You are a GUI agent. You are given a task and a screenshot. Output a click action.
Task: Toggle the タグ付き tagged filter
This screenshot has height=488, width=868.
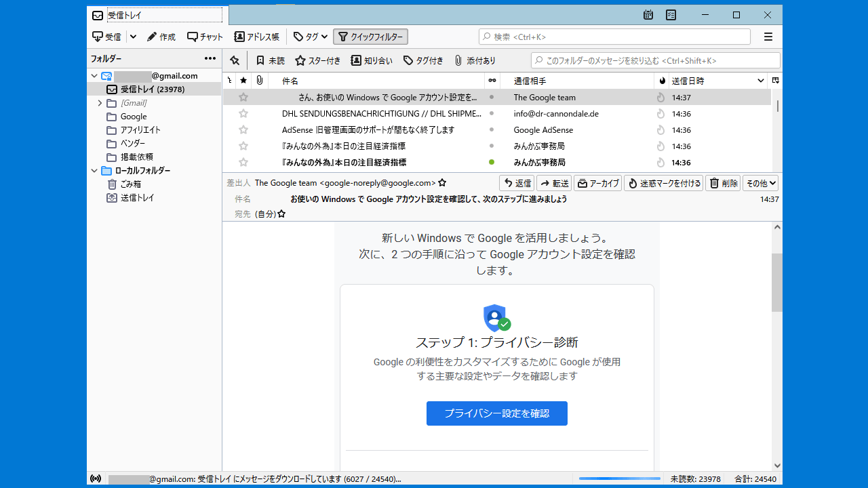tap(423, 60)
